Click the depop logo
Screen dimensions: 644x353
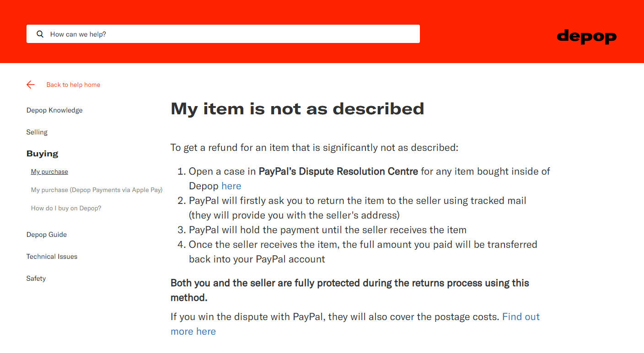pyautogui.click(x=586, y=37)
